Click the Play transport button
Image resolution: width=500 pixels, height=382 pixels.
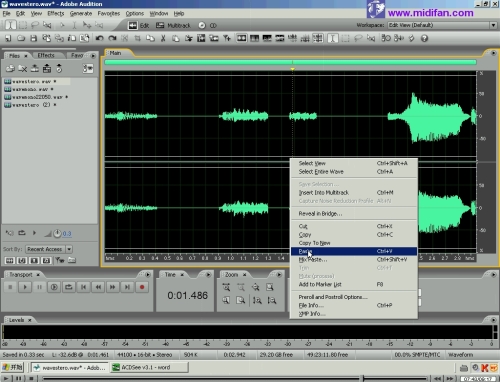(x=25, y=287)
